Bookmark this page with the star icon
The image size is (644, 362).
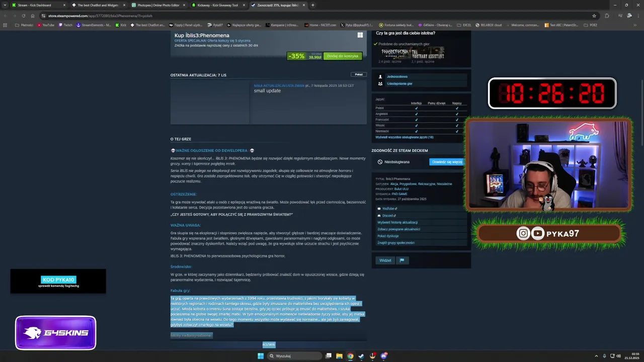594,16
